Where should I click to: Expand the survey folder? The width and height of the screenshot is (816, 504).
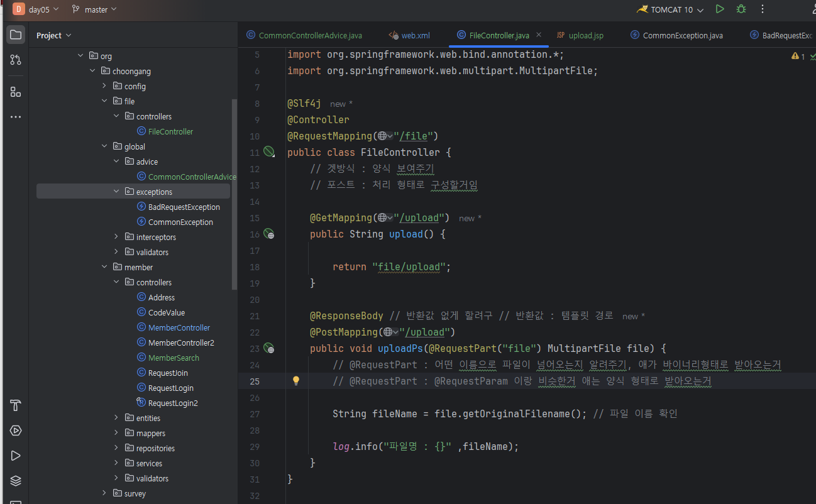click(x=104, y=493)
